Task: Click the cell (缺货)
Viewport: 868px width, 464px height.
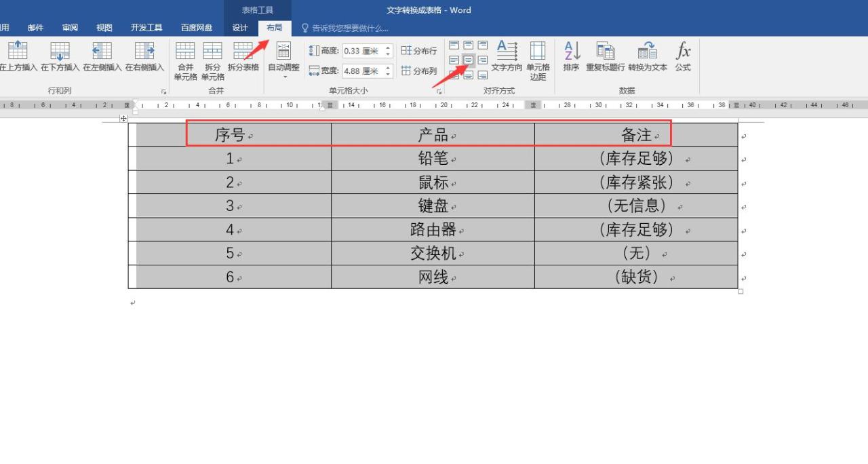Action: pyautogui.click(x=636, y=277)
